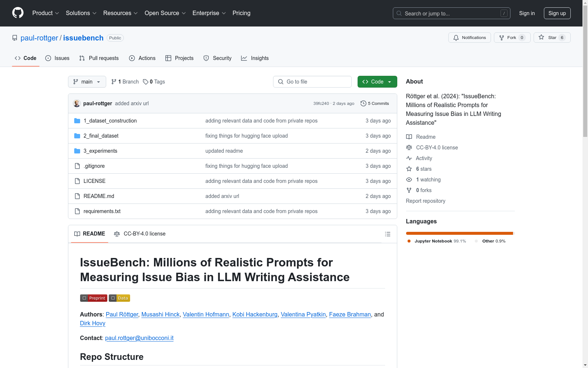Screen dimensions: 588x368
Task: Click the Sign up button
Action: [557, 13]
